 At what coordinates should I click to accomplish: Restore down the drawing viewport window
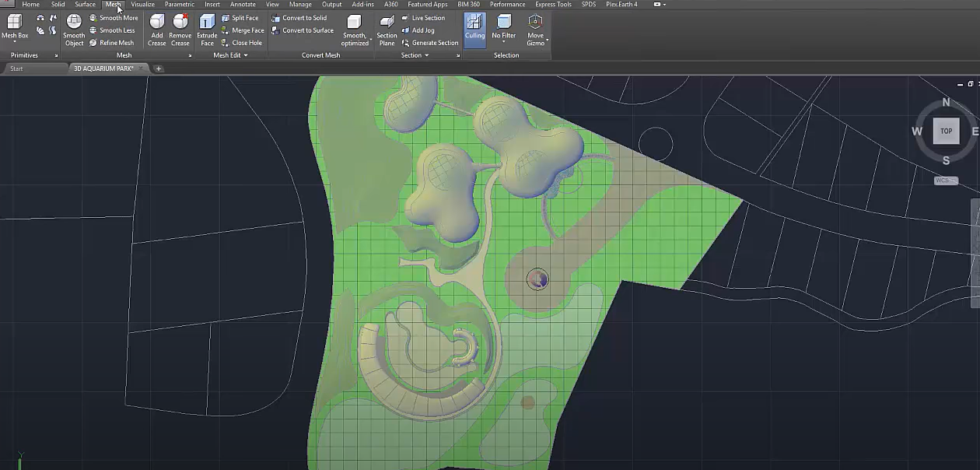point(971,84)
